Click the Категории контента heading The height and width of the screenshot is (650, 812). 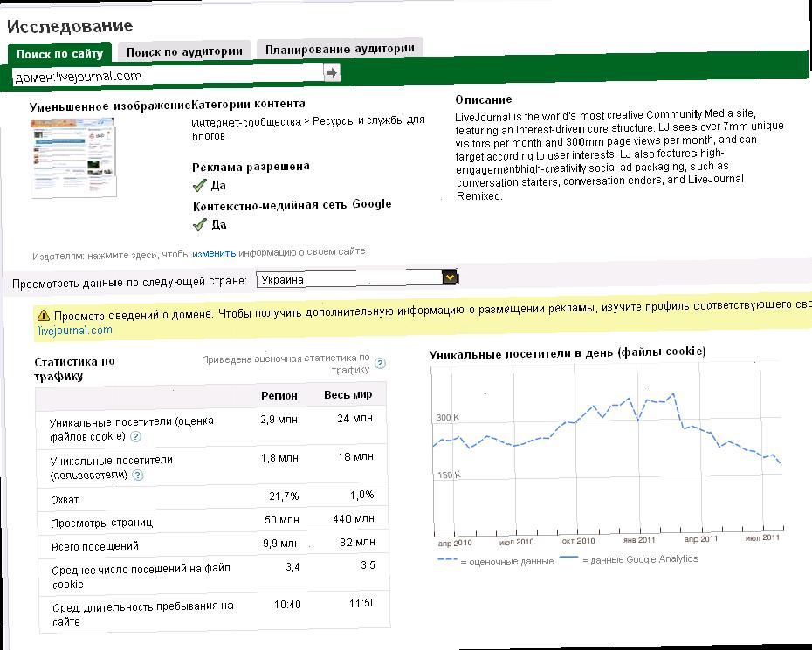coord(248,104)
